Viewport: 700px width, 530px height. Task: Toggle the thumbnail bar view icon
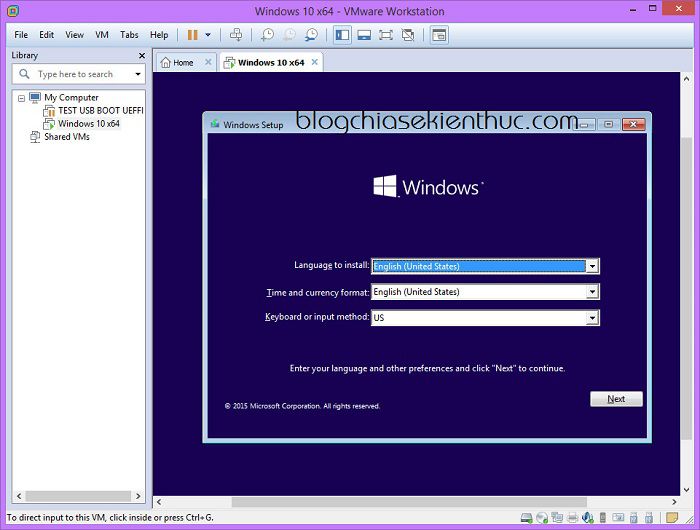(364, 35)
